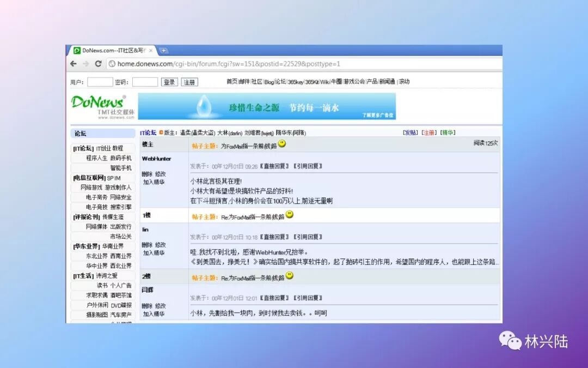The image size is (588, 368).
Task: Click 删除 under lin
Action: pyautogui.click(x=147, y=245)
